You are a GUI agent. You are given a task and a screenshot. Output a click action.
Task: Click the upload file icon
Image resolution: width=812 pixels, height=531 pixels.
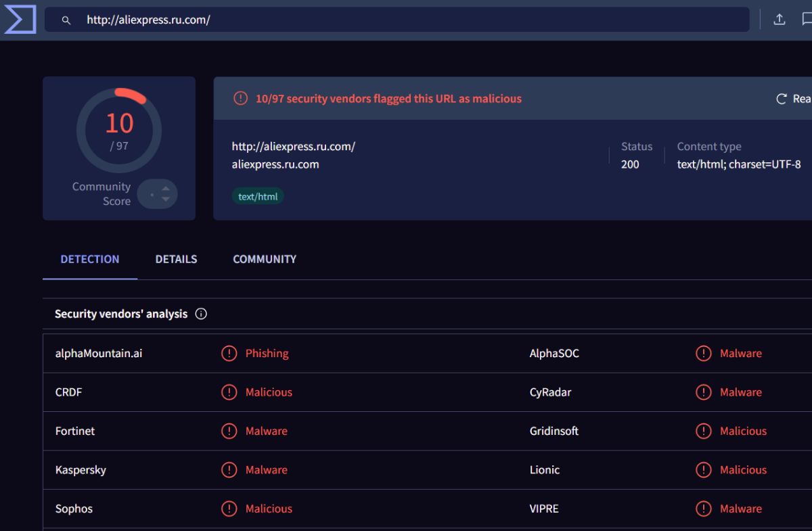[x=780, y=20]
